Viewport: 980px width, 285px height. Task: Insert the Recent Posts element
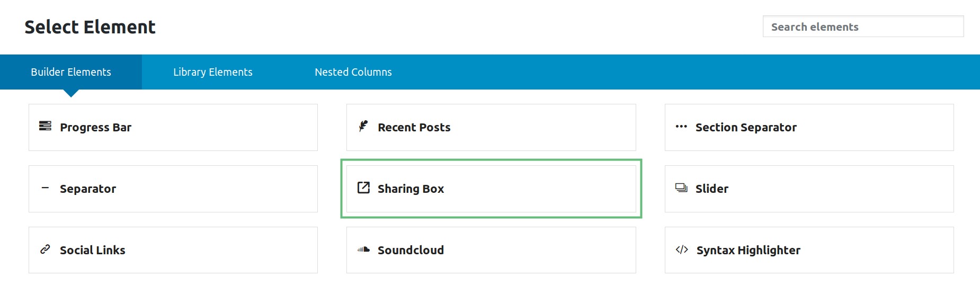tap(491, 127)
